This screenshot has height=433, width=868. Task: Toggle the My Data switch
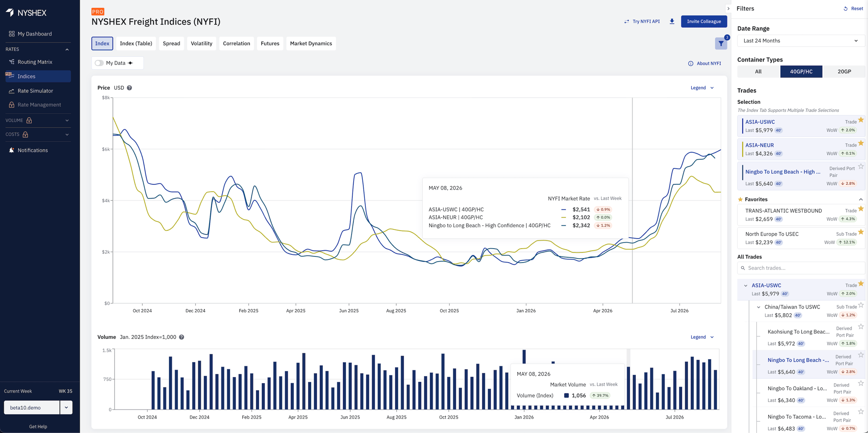(x=99, y=63)
